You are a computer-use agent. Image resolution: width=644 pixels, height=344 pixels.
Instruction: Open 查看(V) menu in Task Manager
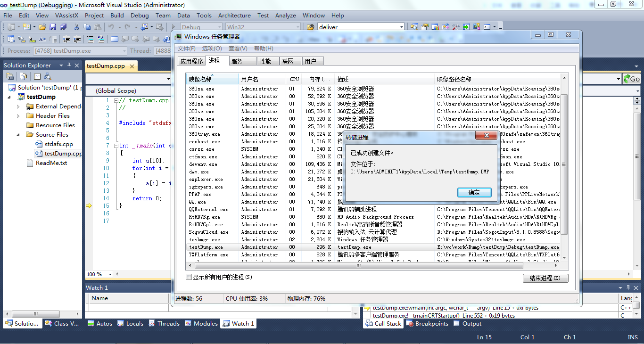click(x=238, y=49)
